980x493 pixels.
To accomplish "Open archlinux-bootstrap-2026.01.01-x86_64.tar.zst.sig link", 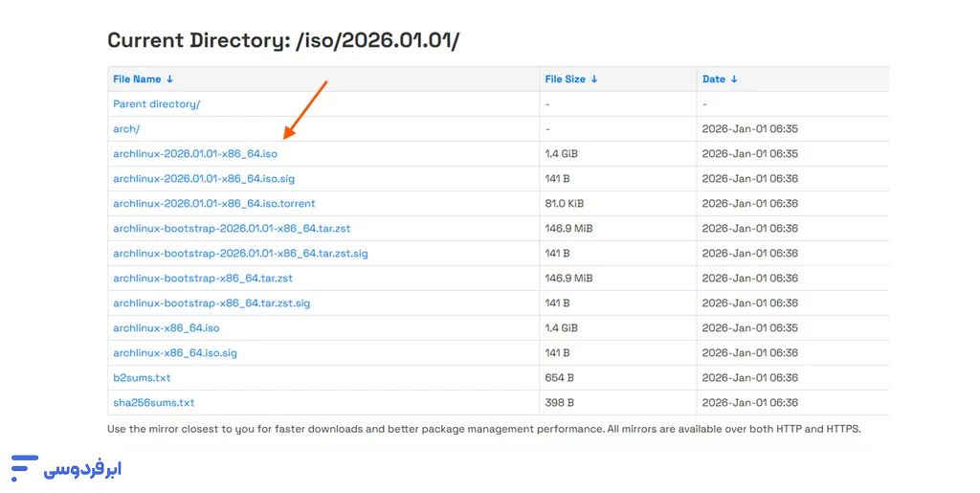I will (x=240, y=254).
